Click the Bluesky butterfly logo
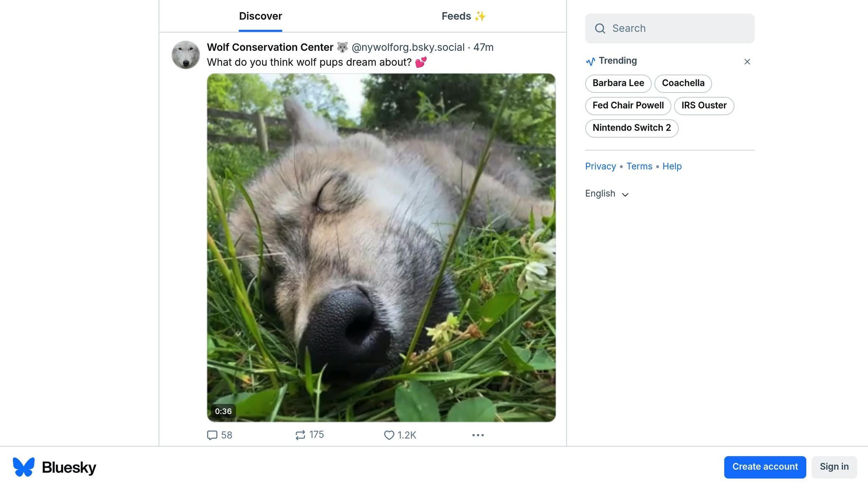This screenshot has height=488, width=868. coord(24,467)
